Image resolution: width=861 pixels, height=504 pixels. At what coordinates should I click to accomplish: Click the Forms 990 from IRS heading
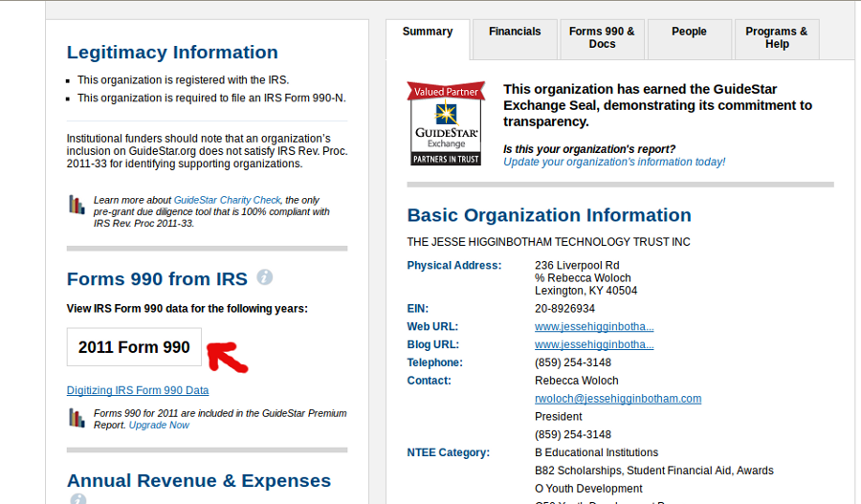(x=157, y=279)
